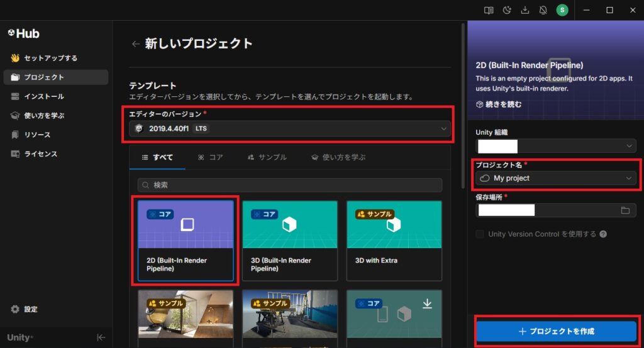
Task: Expand editor version 2019.4.40f1 dropdown
Action: (290, 128)
